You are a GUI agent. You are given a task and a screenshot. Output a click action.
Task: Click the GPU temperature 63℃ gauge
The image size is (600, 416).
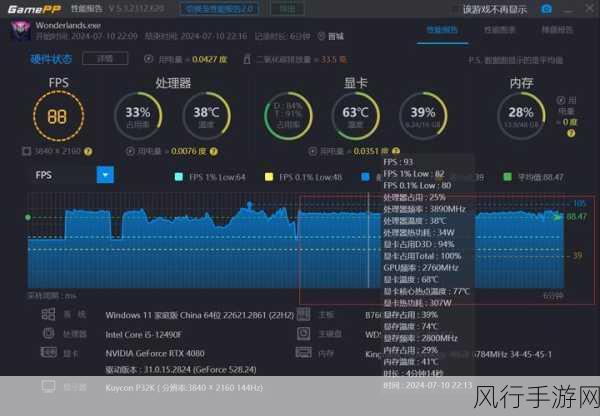(x=355, y=116)
